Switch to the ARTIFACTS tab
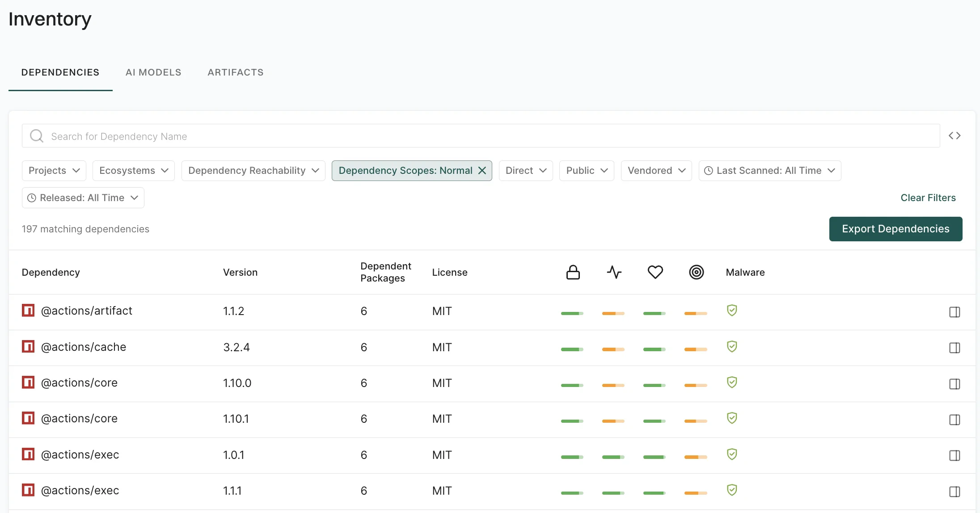The height and width of the screenshot is (513, 980). tap(235, 72)
